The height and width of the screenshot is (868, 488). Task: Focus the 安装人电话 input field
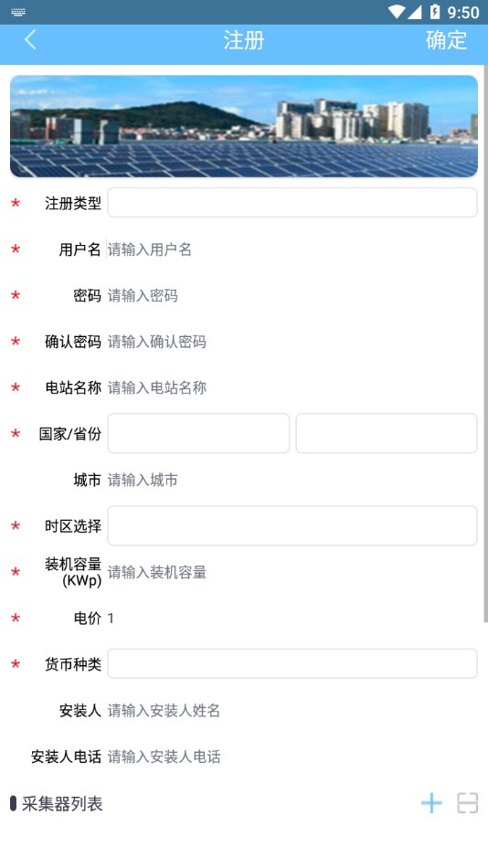coord(292,757)
